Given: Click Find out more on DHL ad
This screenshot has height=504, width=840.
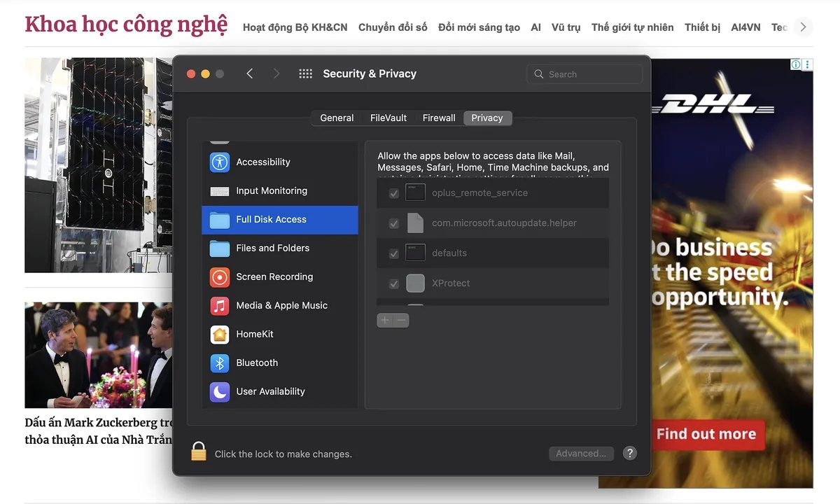Looking at the screenshot, I should (706, 434).
